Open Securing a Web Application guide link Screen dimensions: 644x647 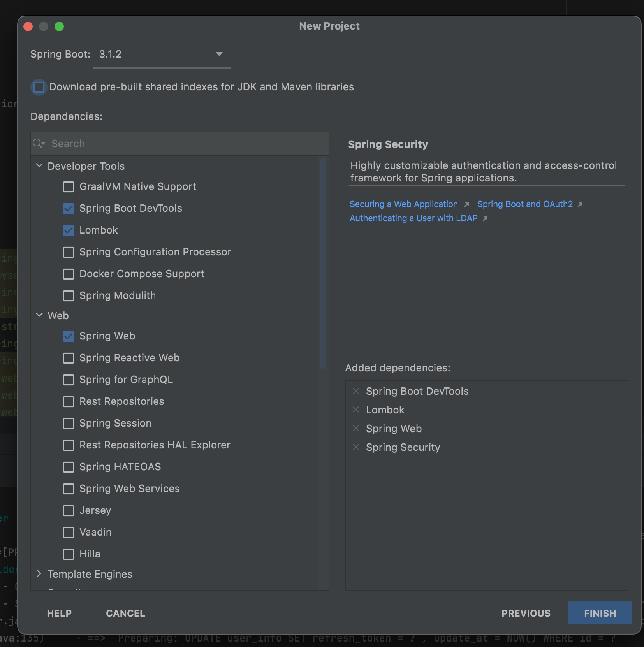click(404, 204)
